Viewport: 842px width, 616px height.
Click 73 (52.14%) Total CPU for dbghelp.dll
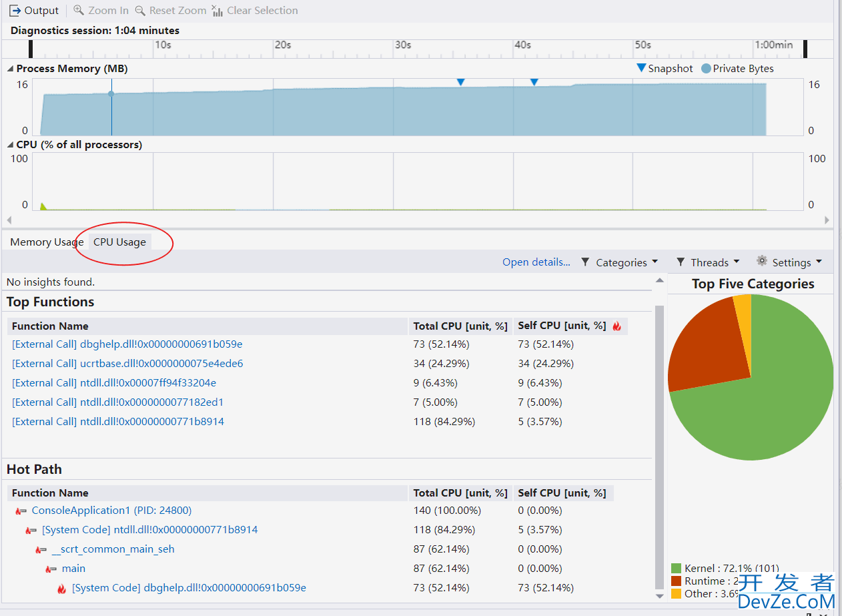441,344
